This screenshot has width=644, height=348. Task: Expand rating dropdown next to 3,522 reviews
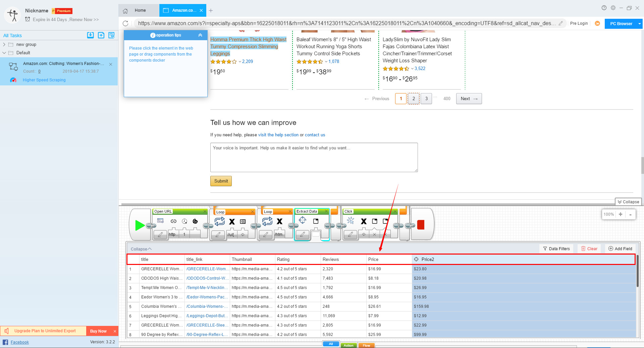[x=412, y=69]
